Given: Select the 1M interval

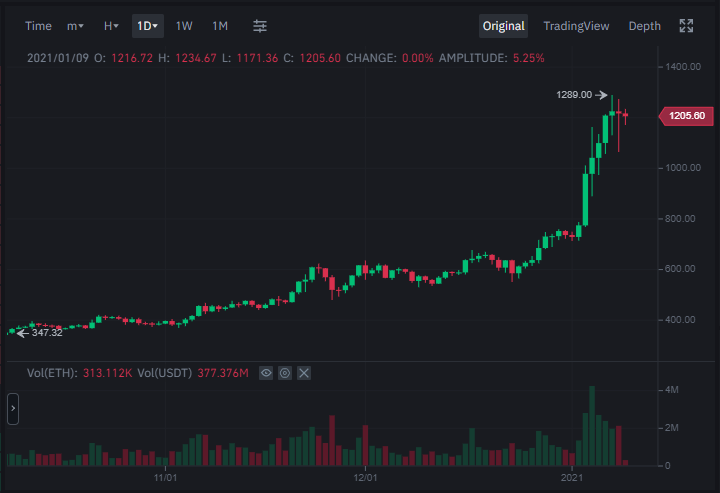Looking at the screenshot, I should click(220, 26).
